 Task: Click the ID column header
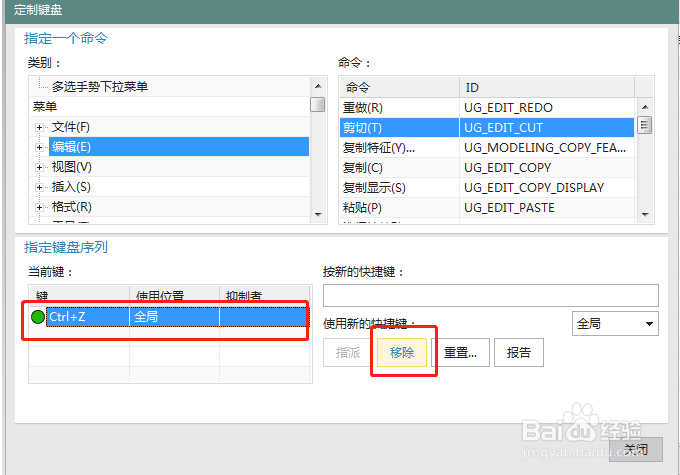tap(547, 87)
